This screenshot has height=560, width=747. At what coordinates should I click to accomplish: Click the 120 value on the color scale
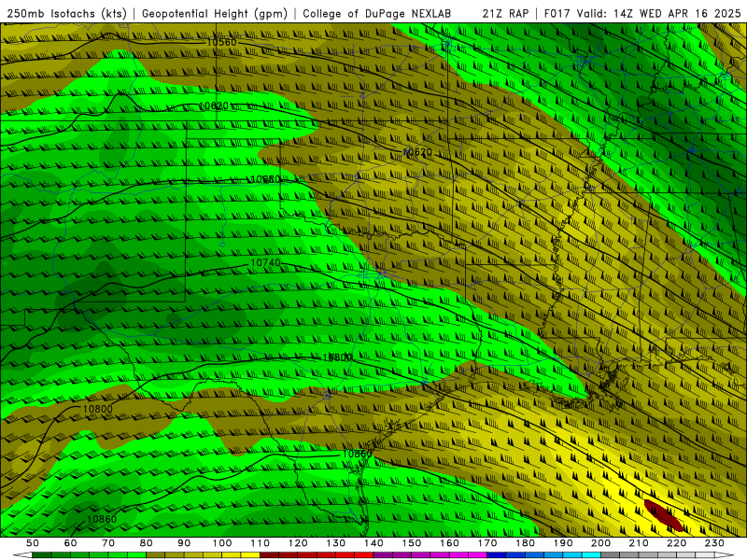[x=298, y=543]
